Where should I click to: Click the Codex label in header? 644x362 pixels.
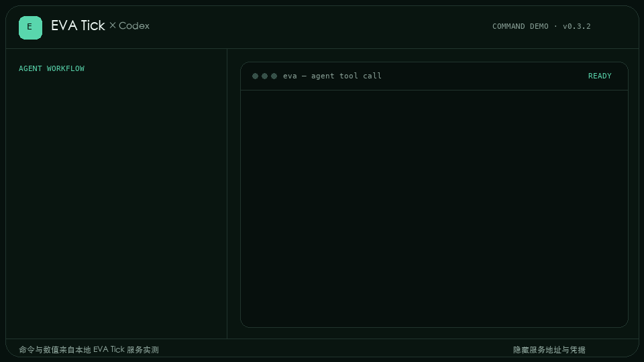pyautogui.click(x=134, y=26)
